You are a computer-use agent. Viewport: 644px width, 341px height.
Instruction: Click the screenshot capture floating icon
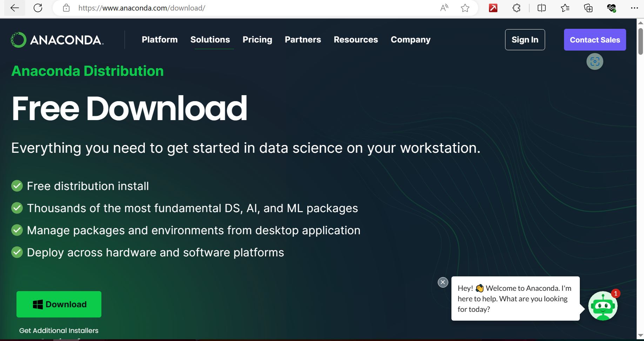coord(595,61)
